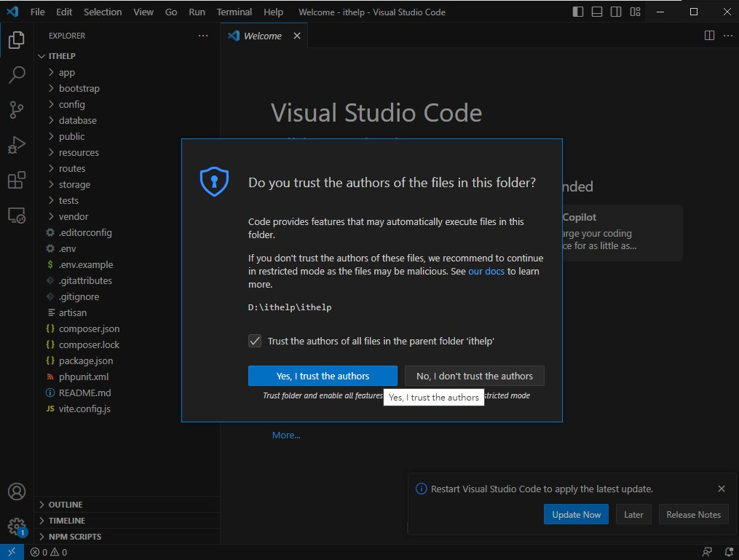
Task: Click the split editor right icon
Action: click(x=709, y=36)
